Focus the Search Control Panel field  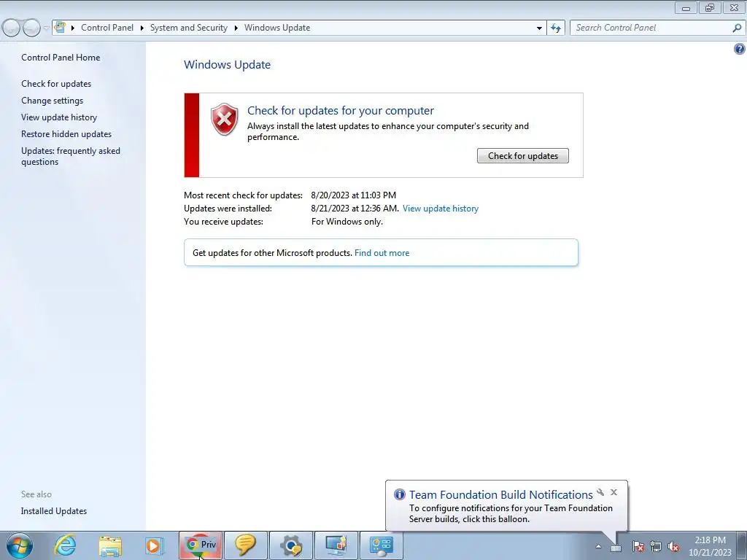point(657,28)
